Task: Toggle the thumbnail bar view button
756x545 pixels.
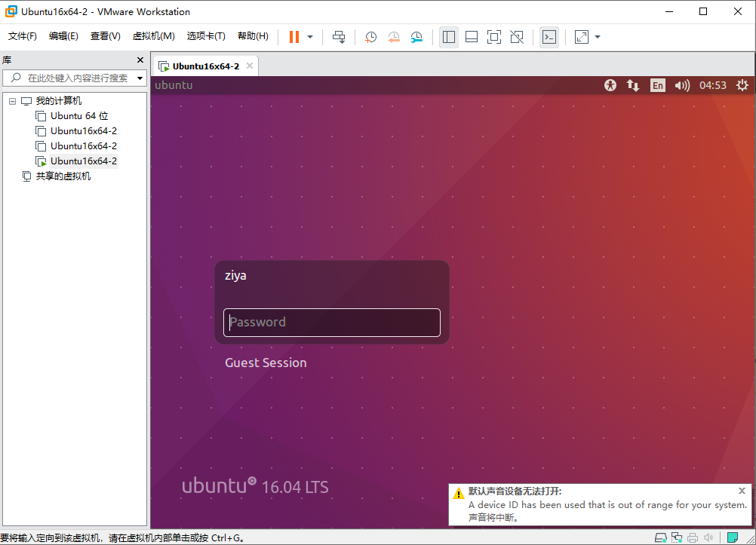Action: pos(472,37)
